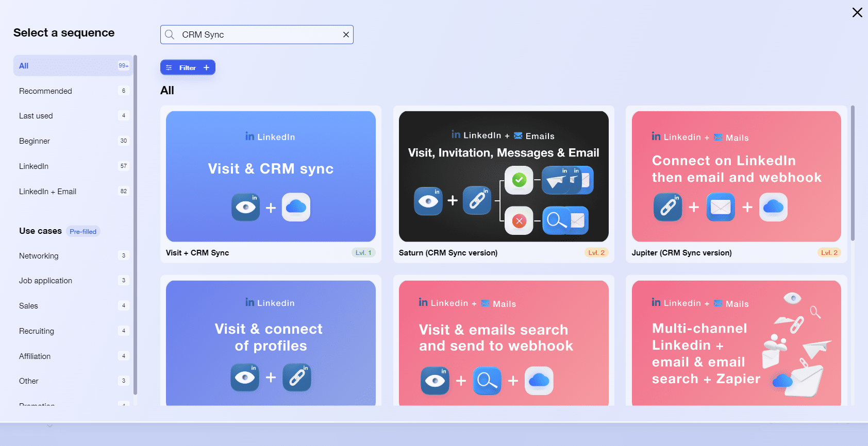Select the All category
This screenshot has height=446, width=868.
coord(73,65)
